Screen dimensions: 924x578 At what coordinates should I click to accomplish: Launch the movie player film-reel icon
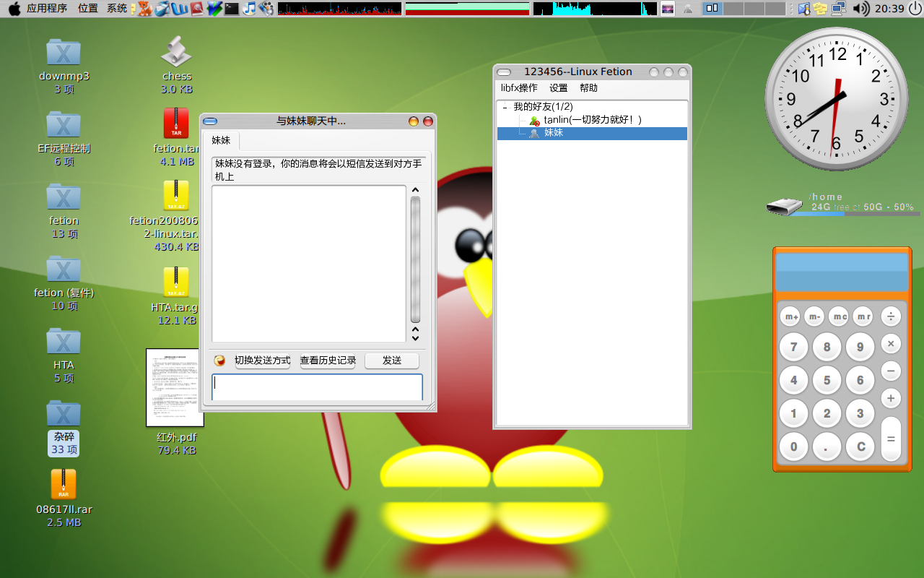point(266,9)
